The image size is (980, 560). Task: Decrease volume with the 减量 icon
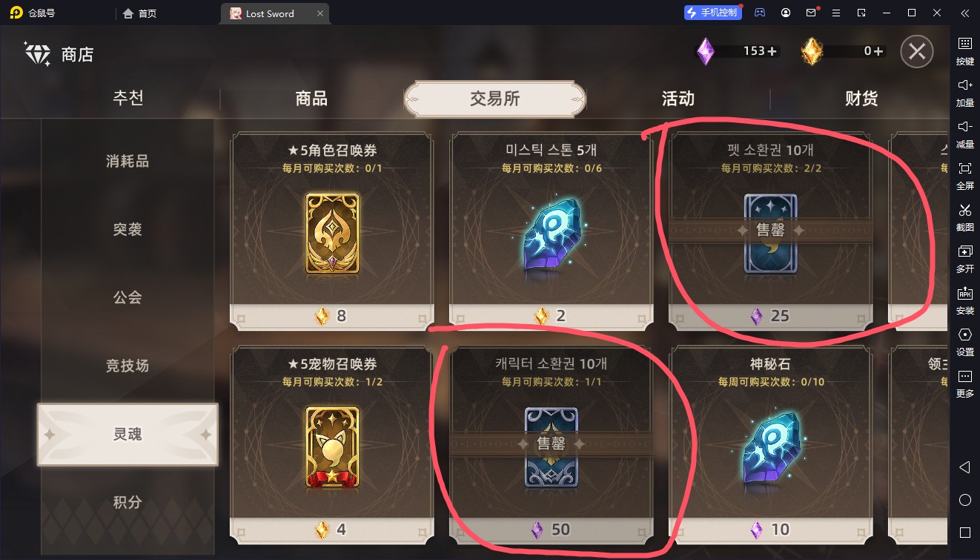pyautogui.click(x=964, y=134)
